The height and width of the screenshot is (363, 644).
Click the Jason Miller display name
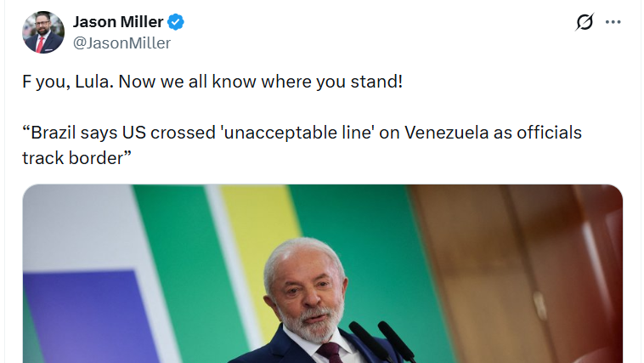(119, 22)
